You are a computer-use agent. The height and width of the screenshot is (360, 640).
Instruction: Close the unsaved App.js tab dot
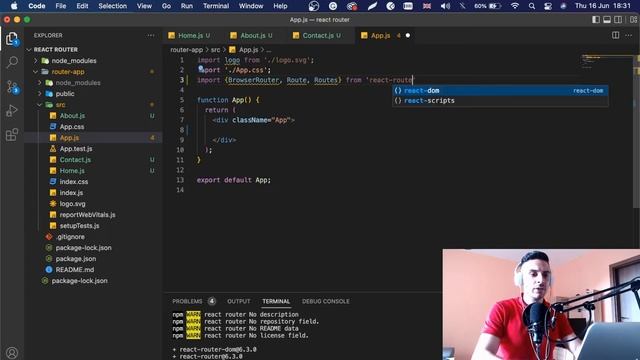click(x=408, y=36)
